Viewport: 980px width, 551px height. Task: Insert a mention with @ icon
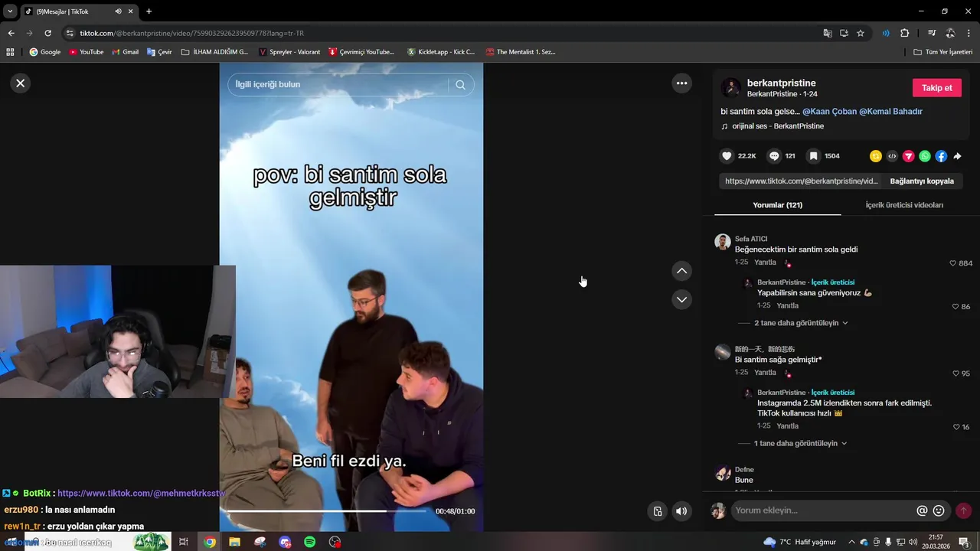922,510
